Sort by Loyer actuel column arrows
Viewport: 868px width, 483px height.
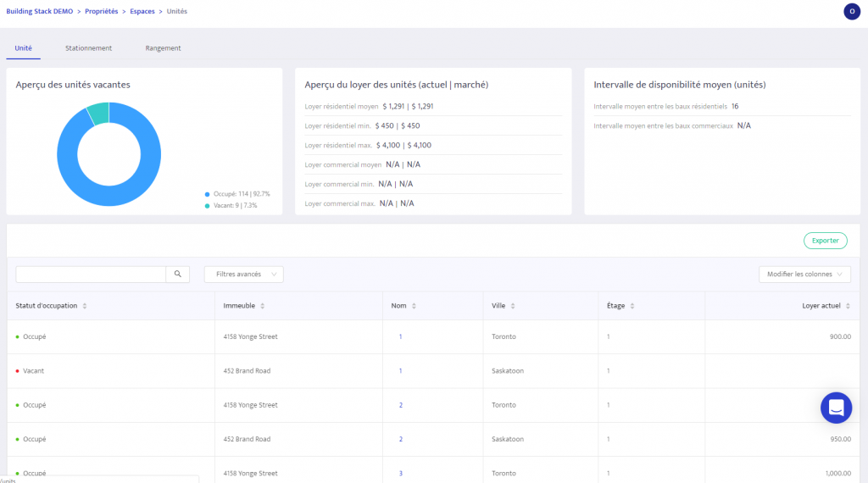point(848,306)
